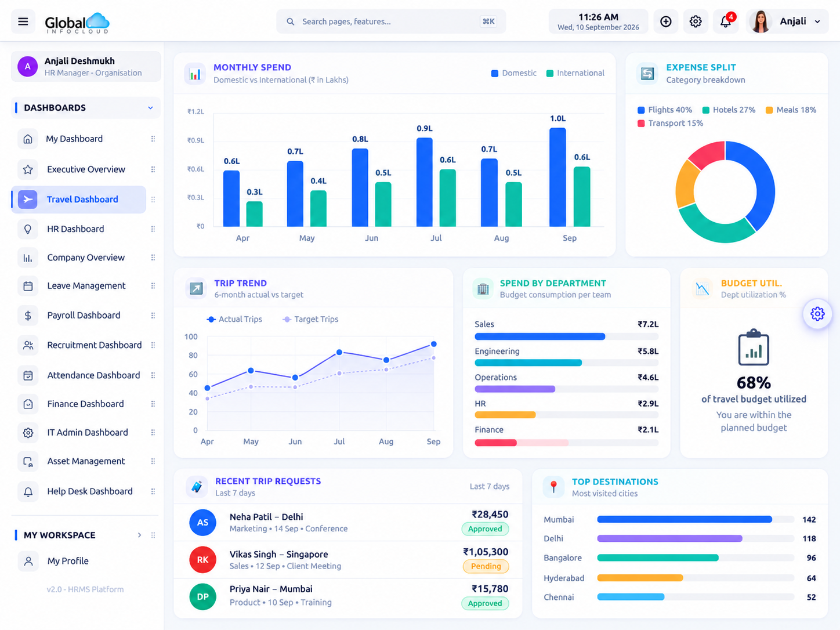Toggle Target Trips series in Trip Trend
The image size is (840, 630).
click(310, 319)
